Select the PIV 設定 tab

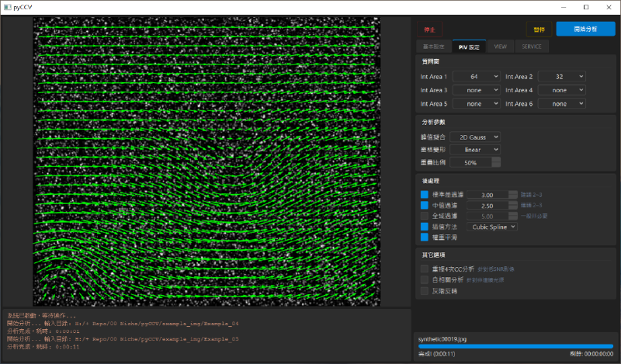click(x=469, y=47)
